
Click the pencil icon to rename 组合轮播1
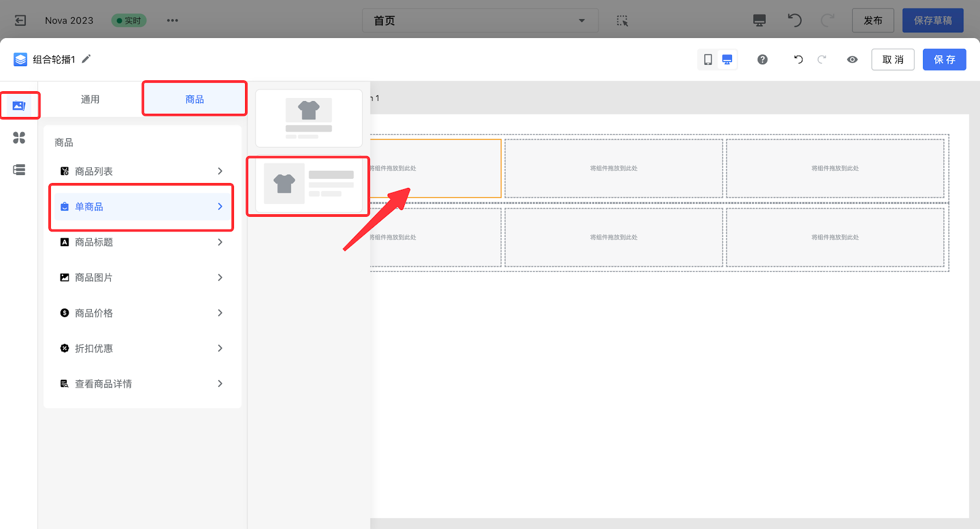point(86,59)
